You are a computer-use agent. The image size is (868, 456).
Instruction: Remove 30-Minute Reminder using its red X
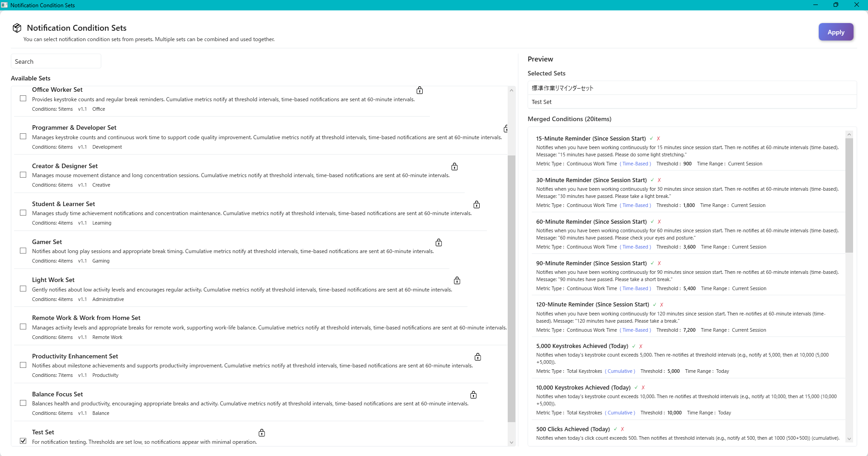tap(659, 180)
